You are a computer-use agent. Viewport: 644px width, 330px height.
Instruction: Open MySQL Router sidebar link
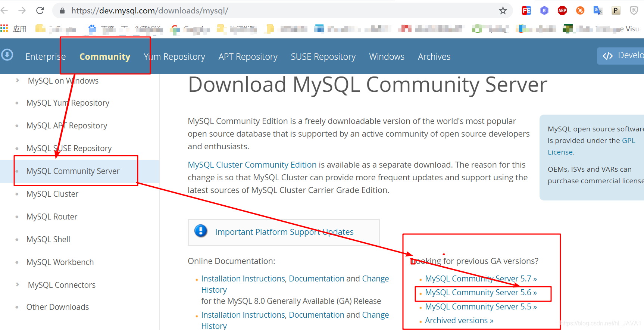(52, 217)
